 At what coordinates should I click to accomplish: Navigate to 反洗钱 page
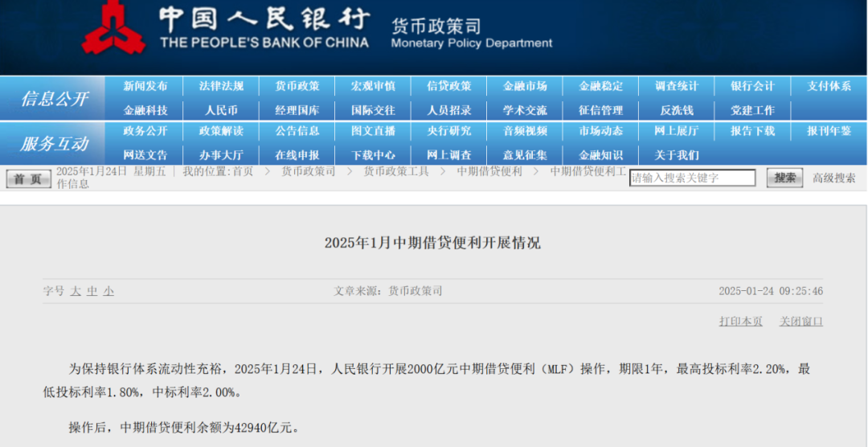coord(676,110)
